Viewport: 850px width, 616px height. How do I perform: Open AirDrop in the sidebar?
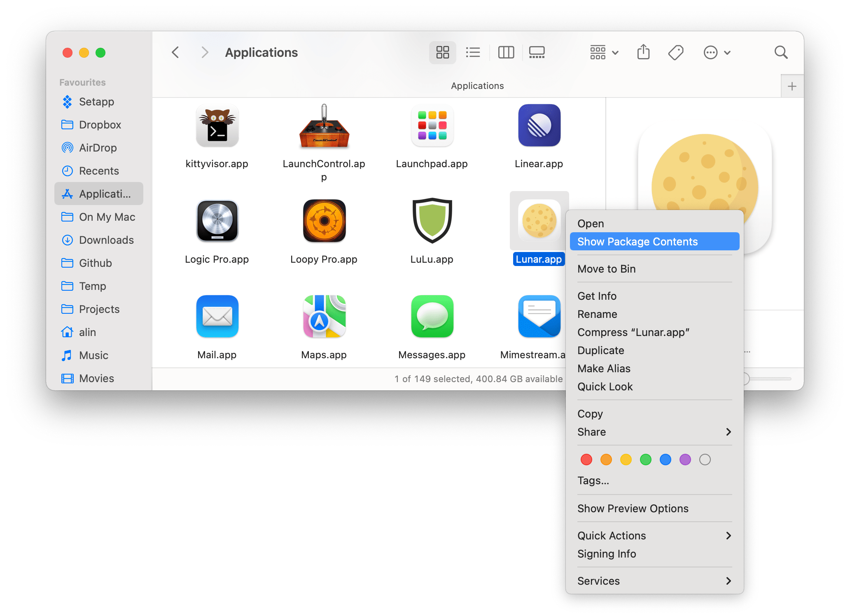[x=99, y=148]
